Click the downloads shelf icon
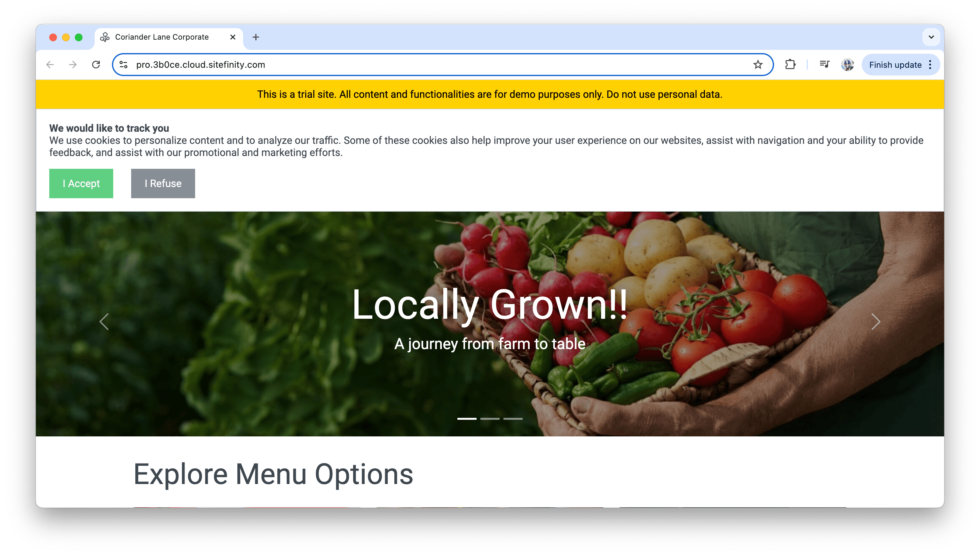Screen dimensions: 980x555 pyautogui.click(x=824, y=65)
